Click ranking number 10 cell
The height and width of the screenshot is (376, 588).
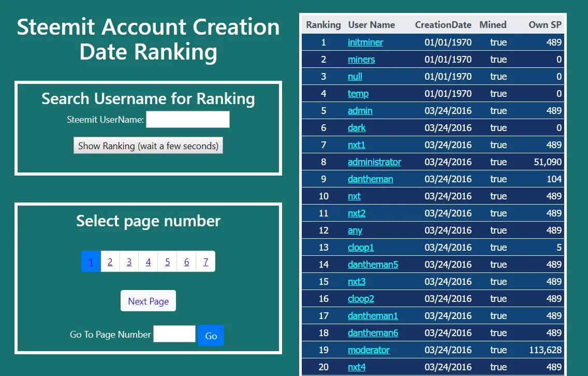coord(324,196)
